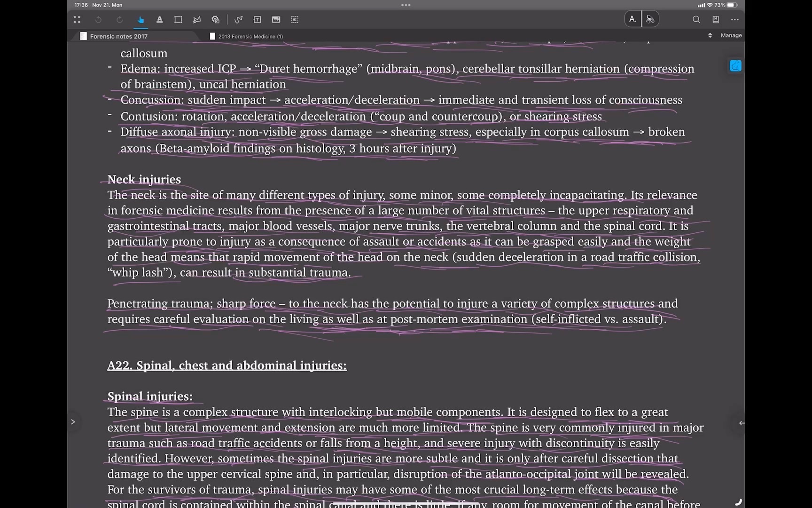Exit full screen with the collapse arrows icon
Screen dimensions: 812x508
[x=77, y=20]
